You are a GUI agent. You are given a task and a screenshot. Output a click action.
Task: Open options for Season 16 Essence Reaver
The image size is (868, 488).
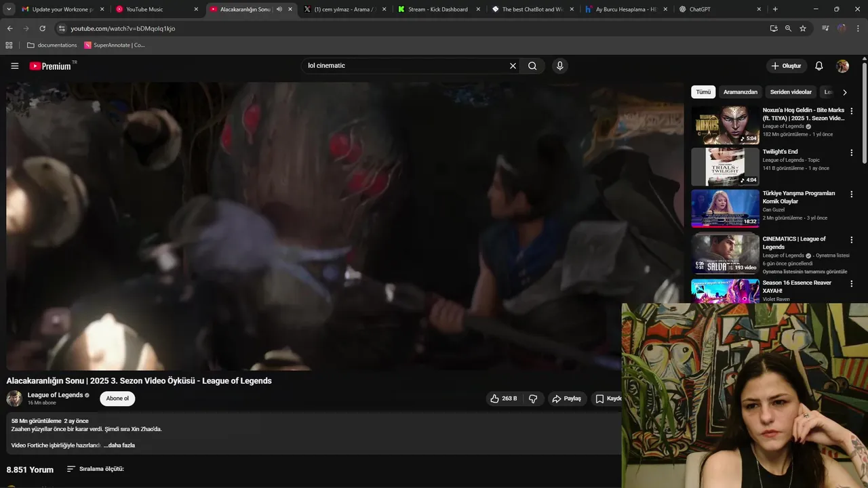pos(851,284)
